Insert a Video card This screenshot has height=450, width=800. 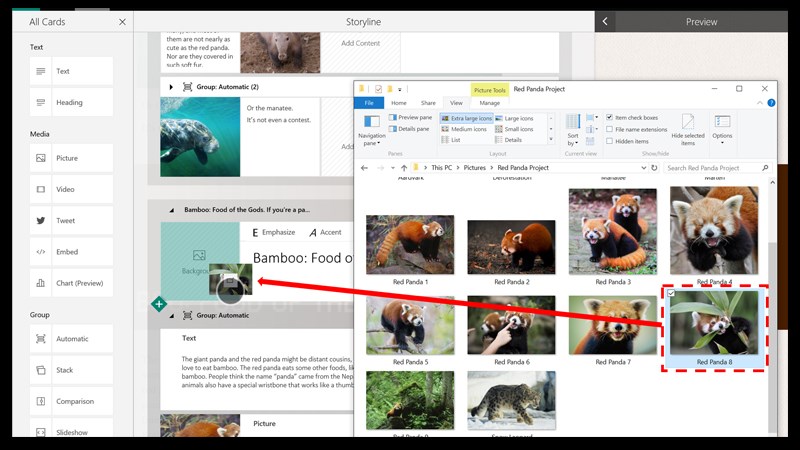click(x=71, y=189)
